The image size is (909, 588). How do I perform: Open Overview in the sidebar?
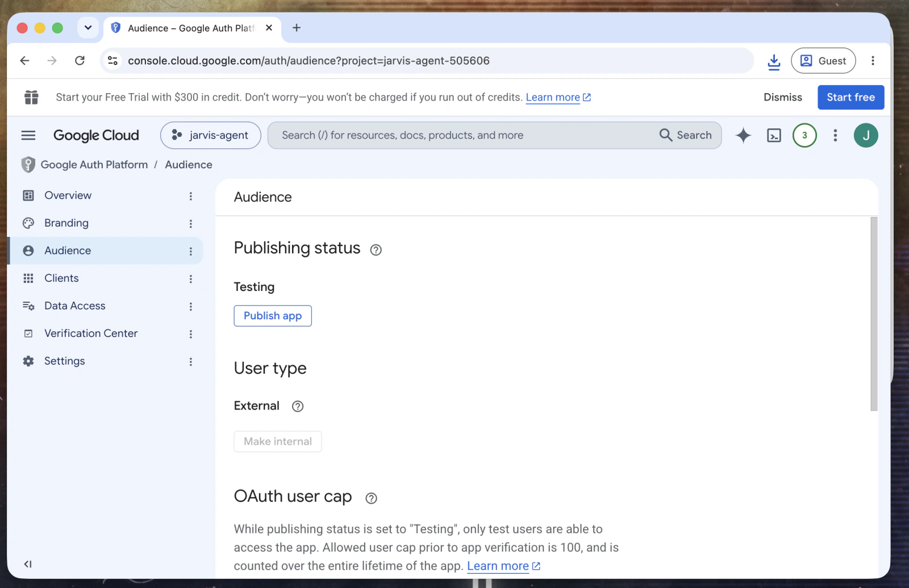pyautogui.click(x=68, y=195)
